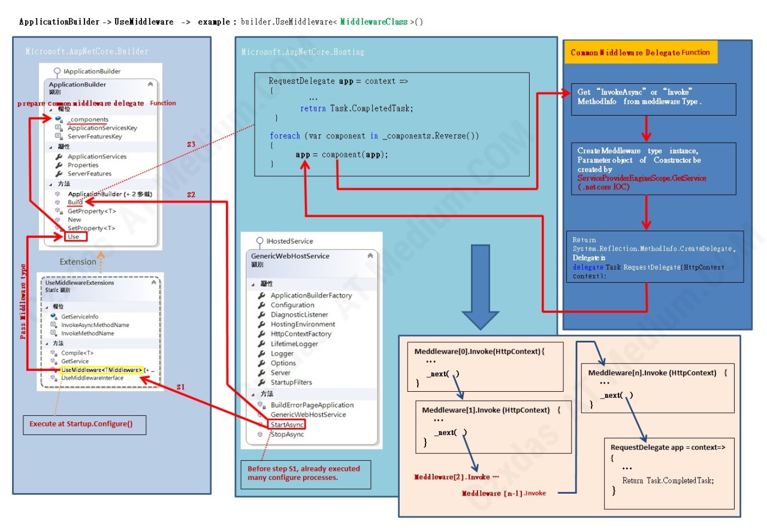Select the Use method in ApplicationBuilder

73,237
